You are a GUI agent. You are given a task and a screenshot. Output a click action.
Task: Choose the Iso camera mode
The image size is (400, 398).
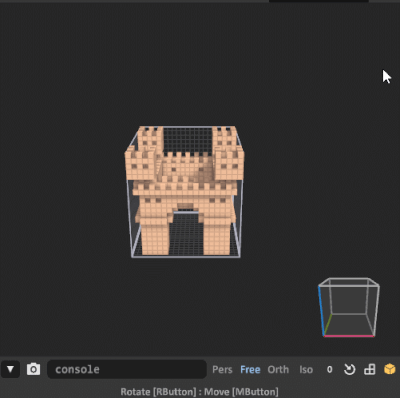[306, 370]
